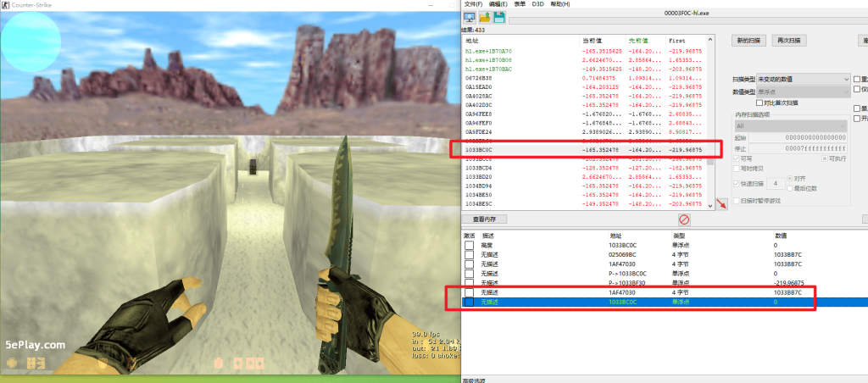868x383 pixels.
Task: Click scan results scrollbar down arrow
Action: pyautogui.click(x=711, y=205)
